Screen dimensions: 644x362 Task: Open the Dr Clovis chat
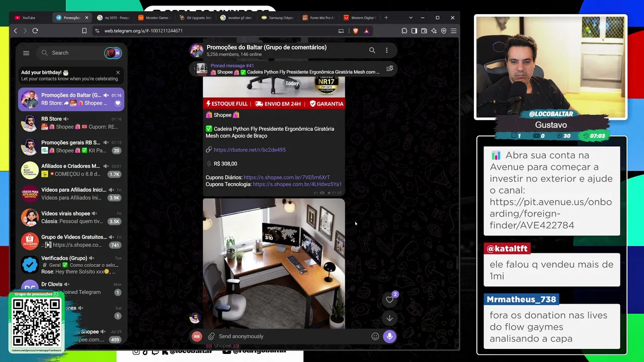(71, 288)
